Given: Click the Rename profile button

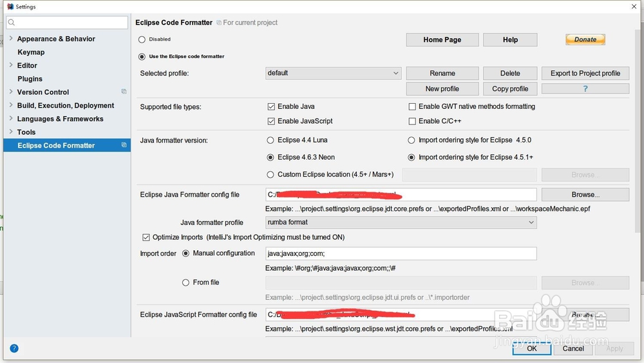Looking at the screenshot, I should pyautogui.click(x=442, y=73).
